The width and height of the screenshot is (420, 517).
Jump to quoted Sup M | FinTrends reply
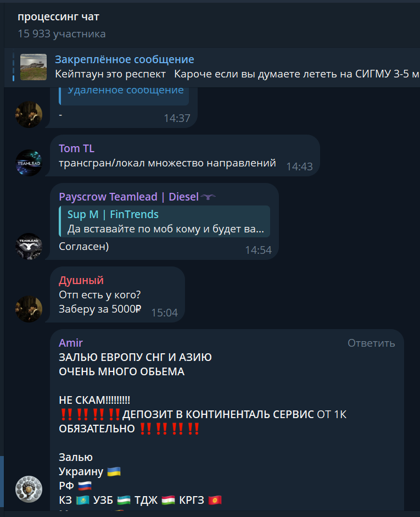164,221
